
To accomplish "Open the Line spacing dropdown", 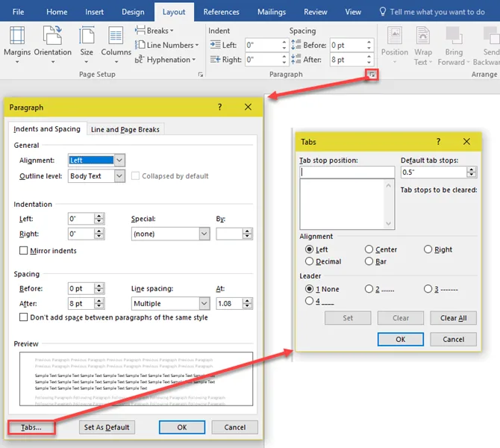I will (204, 304).
